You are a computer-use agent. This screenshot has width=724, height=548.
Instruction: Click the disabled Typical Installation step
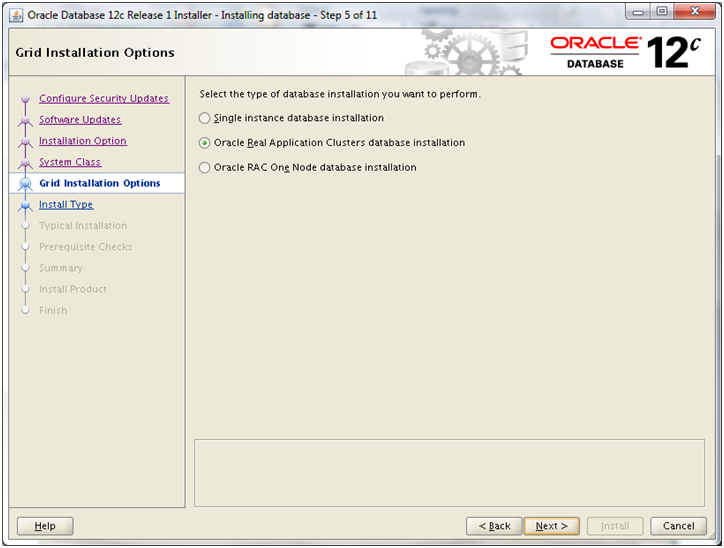(83, 226)
